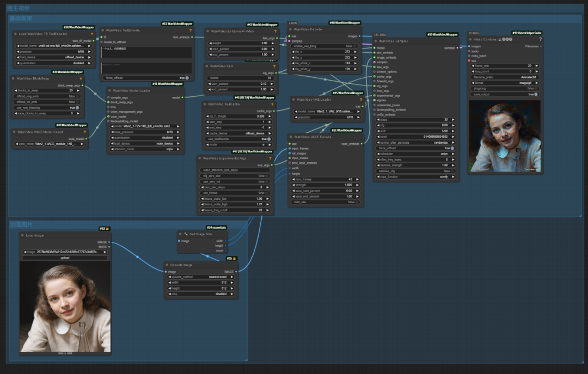Click positive prompt text box in WanVideo TextEncode
The width and height of the screenshot is (588, 374).
point(146,52)
